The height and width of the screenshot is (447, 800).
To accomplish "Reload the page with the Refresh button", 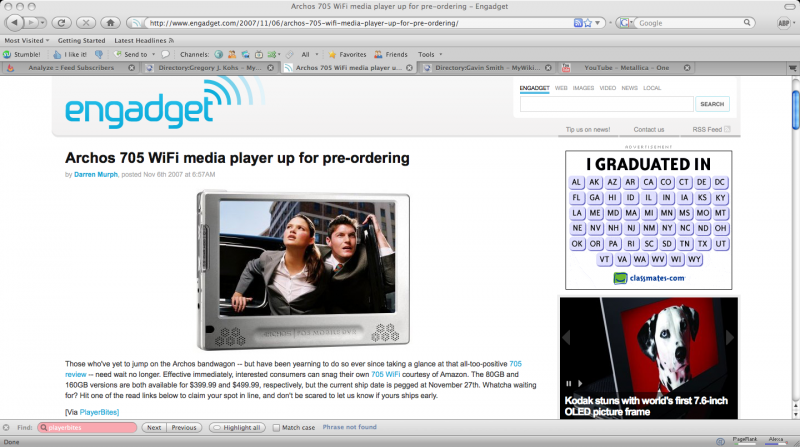I will point(61,22).
